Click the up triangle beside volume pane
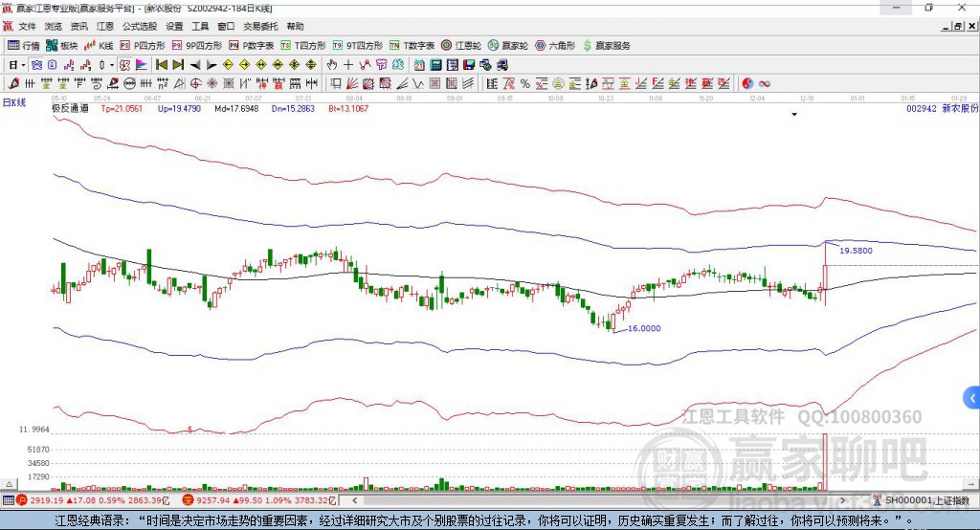Screen dimensions: 980x530 click(x=9, y=484)
